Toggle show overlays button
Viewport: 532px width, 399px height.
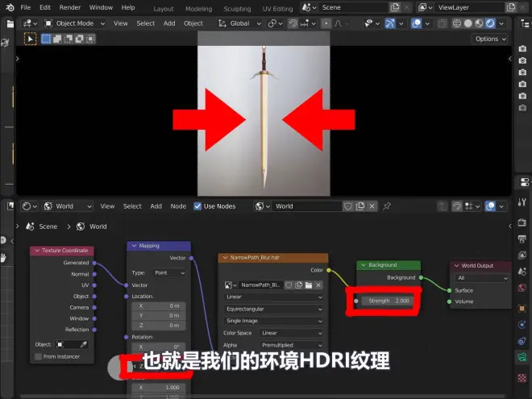pos(416,23)
